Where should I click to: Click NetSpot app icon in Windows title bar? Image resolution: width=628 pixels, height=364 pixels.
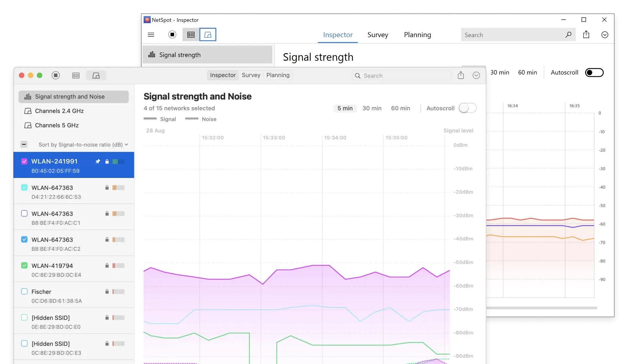tap(147, 20)
